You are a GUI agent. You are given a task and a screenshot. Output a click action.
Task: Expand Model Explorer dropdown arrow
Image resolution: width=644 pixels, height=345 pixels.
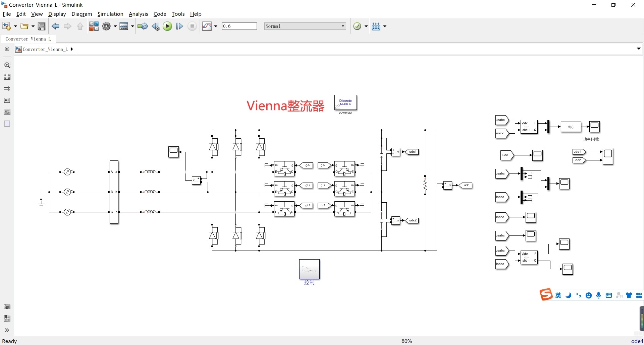click(132, 26)
